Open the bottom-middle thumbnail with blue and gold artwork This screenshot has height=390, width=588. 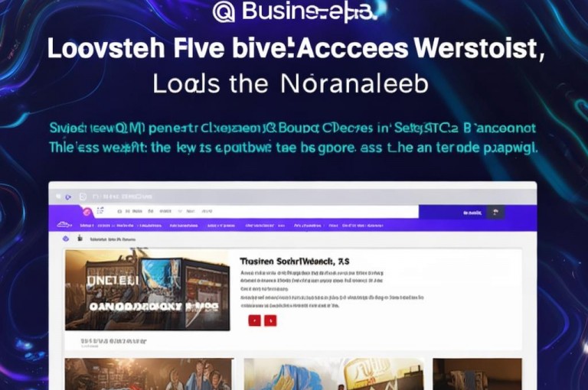click(x=334, y=374)
